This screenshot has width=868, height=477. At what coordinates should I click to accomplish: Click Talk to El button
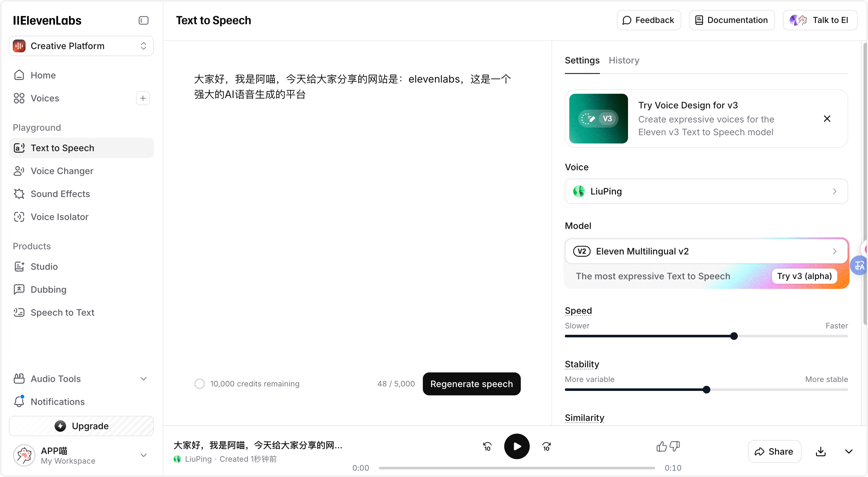819,20
